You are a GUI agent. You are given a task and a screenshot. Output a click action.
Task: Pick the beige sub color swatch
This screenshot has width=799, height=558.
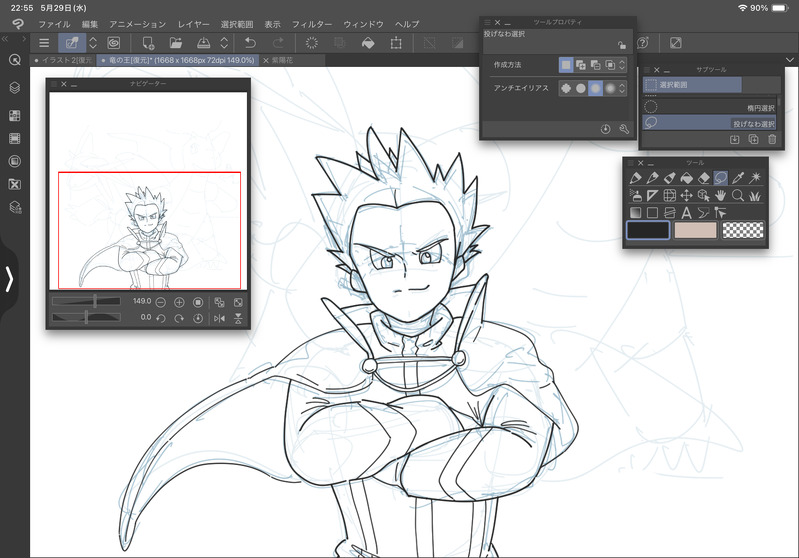[x=696, y=230]
